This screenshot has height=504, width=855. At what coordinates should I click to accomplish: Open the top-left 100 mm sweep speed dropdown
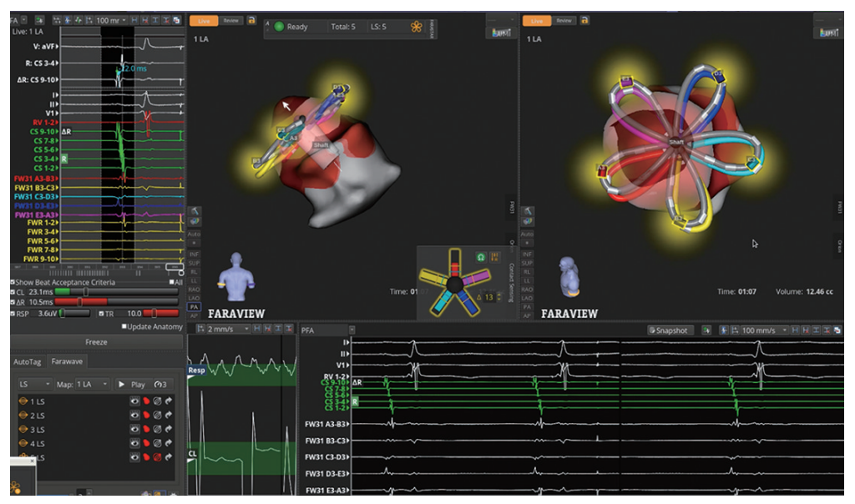tap(111, 20)
